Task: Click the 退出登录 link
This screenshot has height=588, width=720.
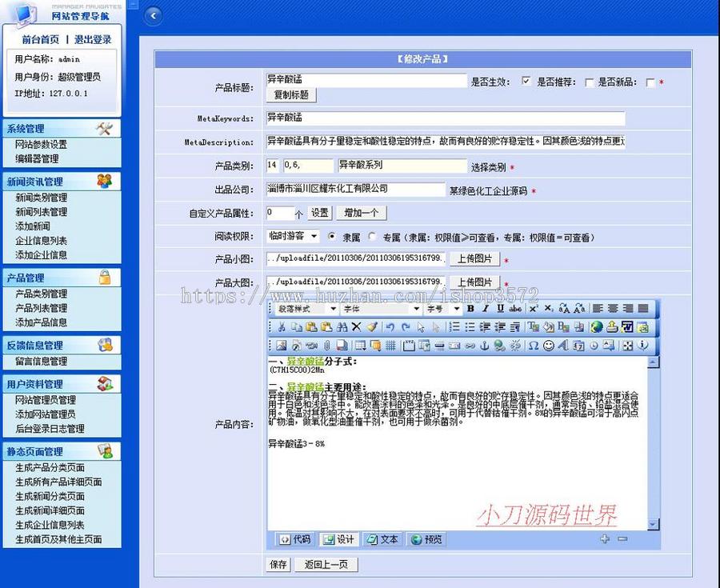Action: point(93,39)
